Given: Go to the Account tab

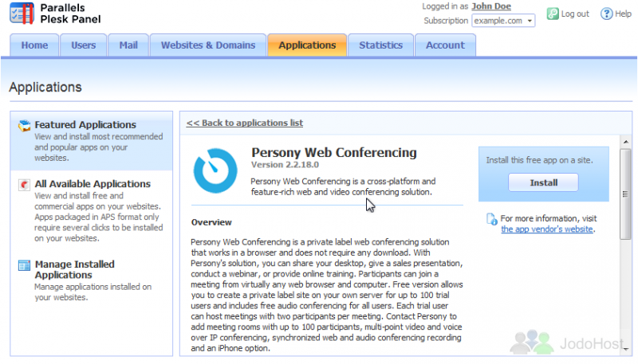Looking at the screenshot, I should tap(445, 45).
